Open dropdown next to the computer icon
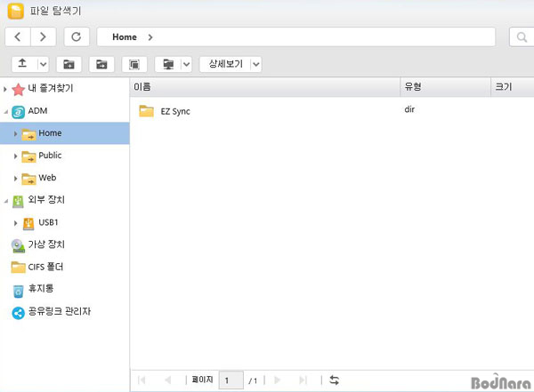 (x=186, y=64)
